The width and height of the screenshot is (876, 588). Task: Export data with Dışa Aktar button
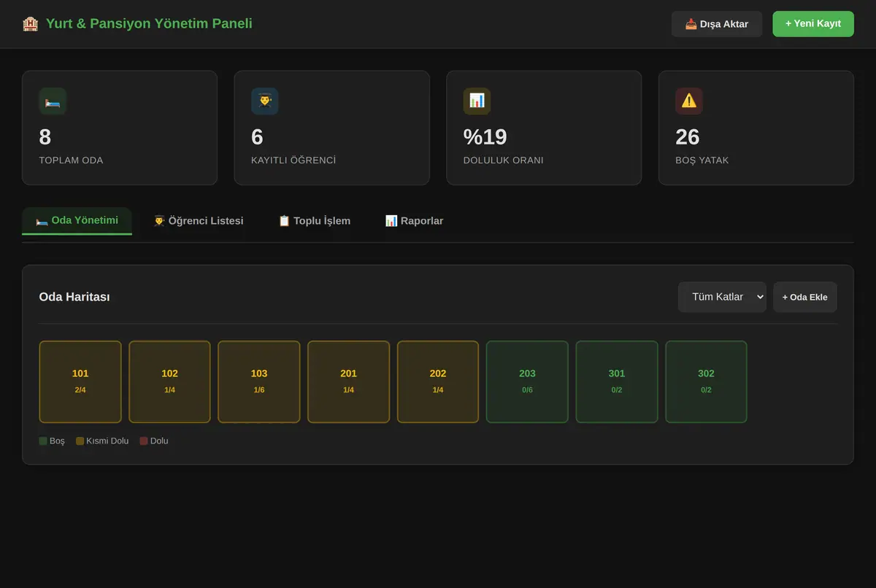coord(717,24)
